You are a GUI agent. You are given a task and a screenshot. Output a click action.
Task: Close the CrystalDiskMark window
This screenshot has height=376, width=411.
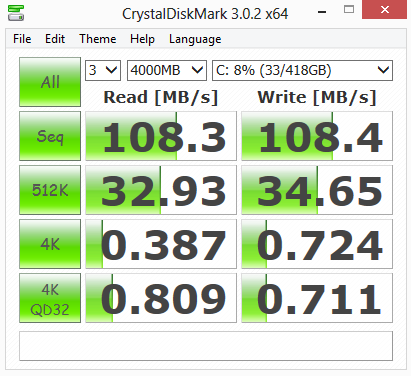coord(385,10)
